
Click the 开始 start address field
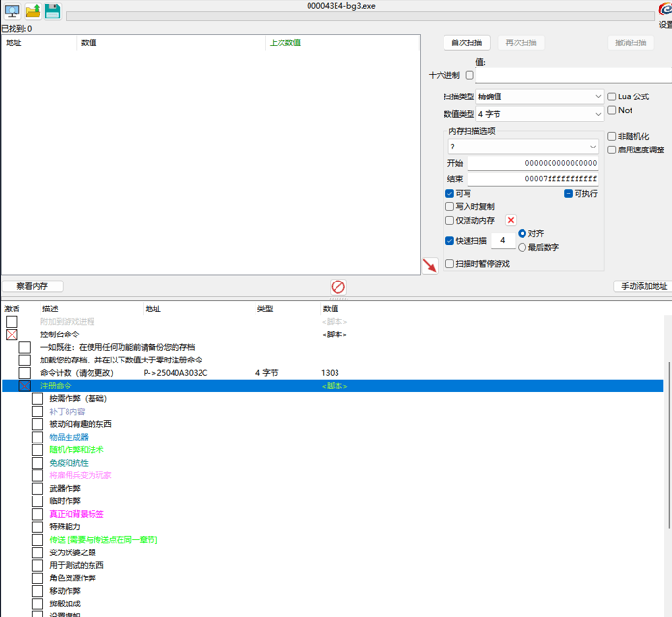[x=533, y=163]
